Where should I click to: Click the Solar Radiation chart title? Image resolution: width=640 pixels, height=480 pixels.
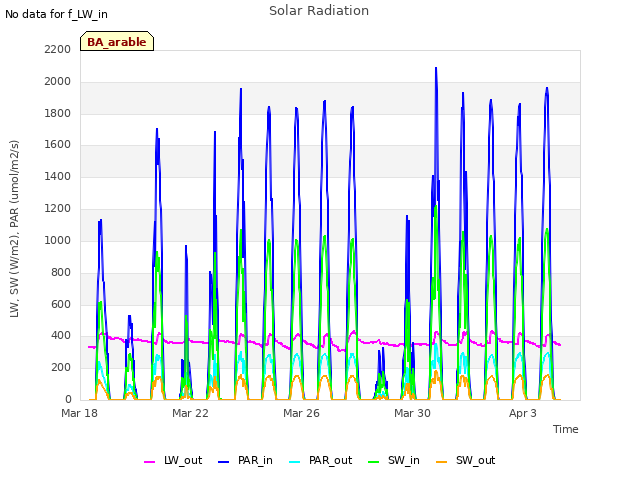(x=319, y=11)
